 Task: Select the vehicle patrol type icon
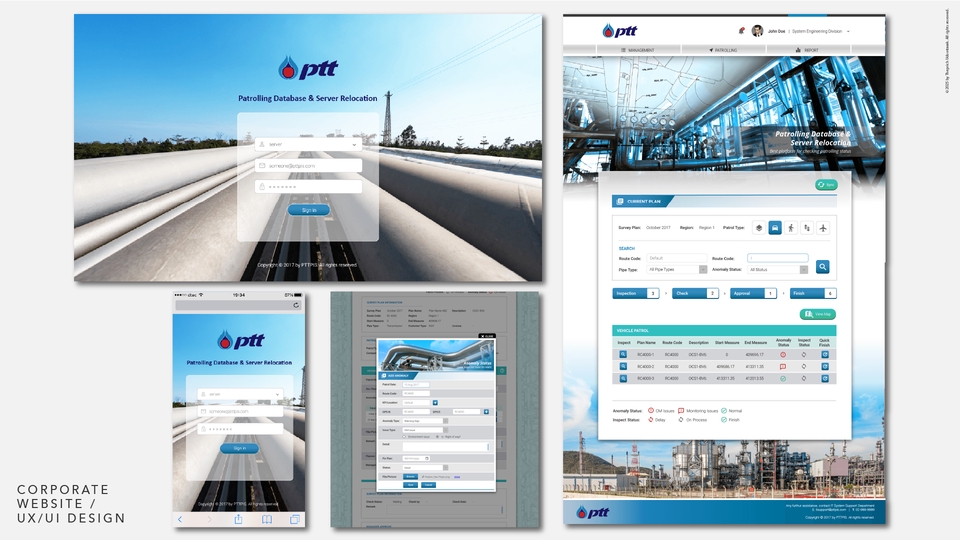[x=774, y=228]
